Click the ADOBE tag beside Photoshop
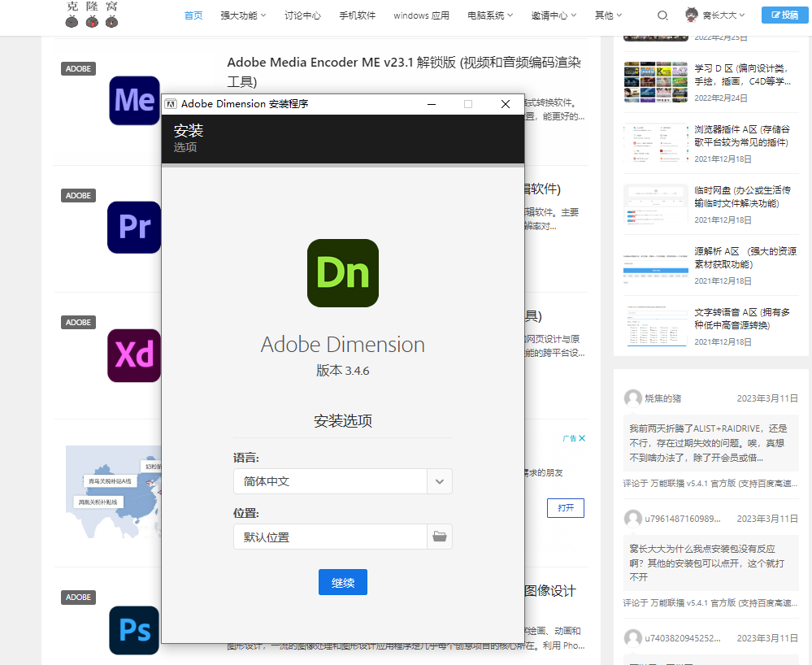 [78, 598]
